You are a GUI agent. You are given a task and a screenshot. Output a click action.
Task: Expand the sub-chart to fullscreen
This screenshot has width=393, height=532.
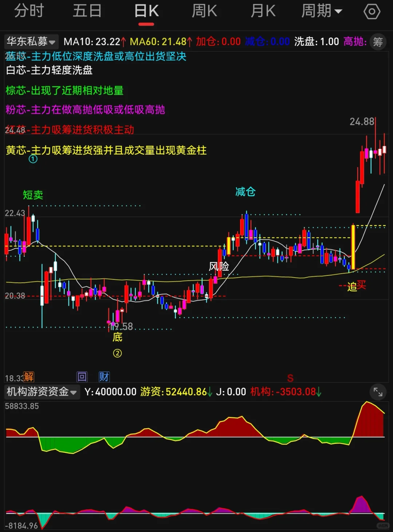point(378,392)
